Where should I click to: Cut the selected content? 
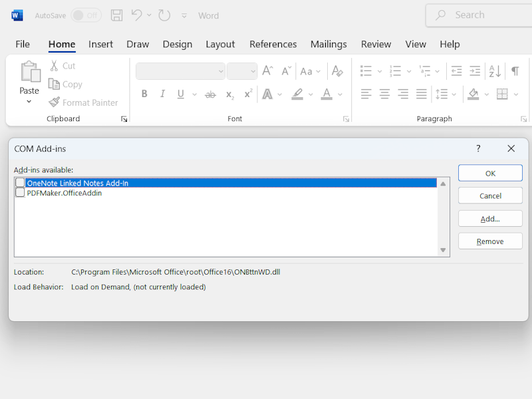[x=64, y=66]
